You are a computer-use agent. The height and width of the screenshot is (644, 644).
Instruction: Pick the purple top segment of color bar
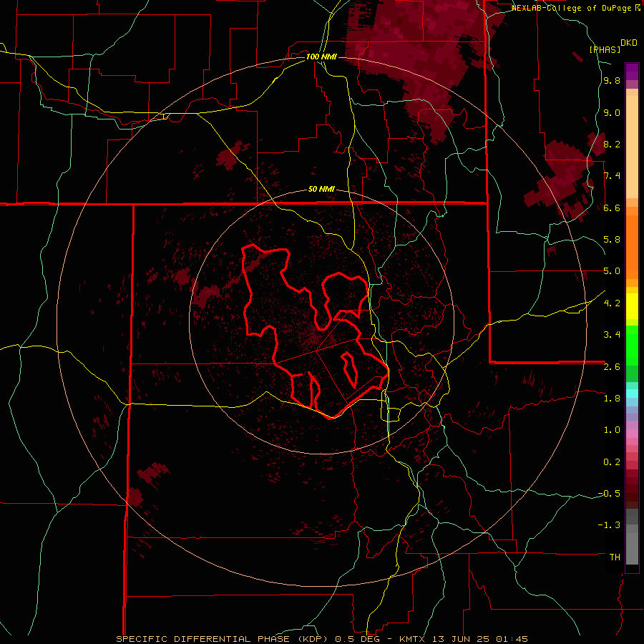click(x=632, y=72)
